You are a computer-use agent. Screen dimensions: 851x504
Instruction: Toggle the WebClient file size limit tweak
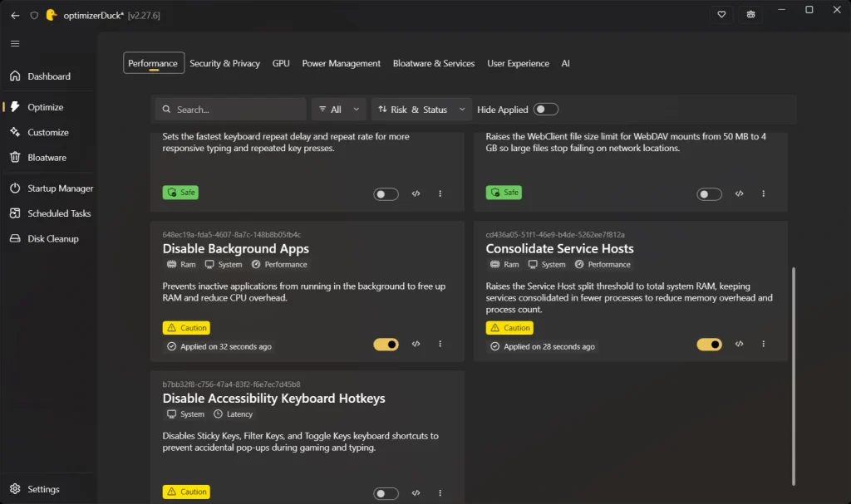(x=710, y=194)
